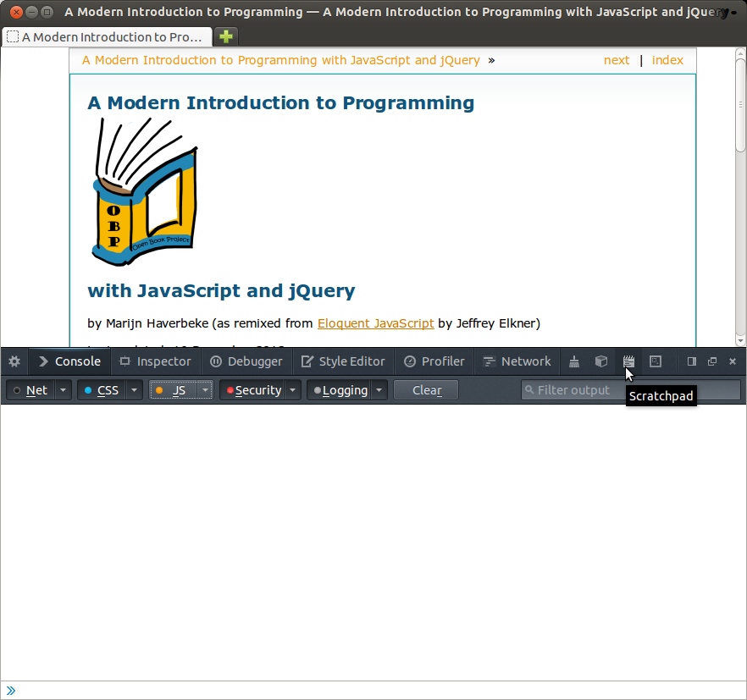This screenshot has width=747, height=700.
Task: Click the 'A Modern Introduction to Programming' heading
Action: pos(280,103)
